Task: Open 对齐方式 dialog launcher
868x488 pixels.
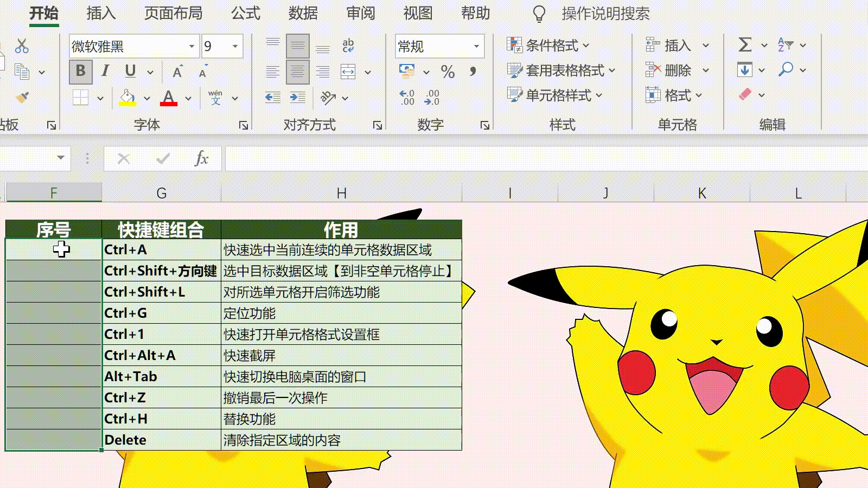Action: (378, 125)
